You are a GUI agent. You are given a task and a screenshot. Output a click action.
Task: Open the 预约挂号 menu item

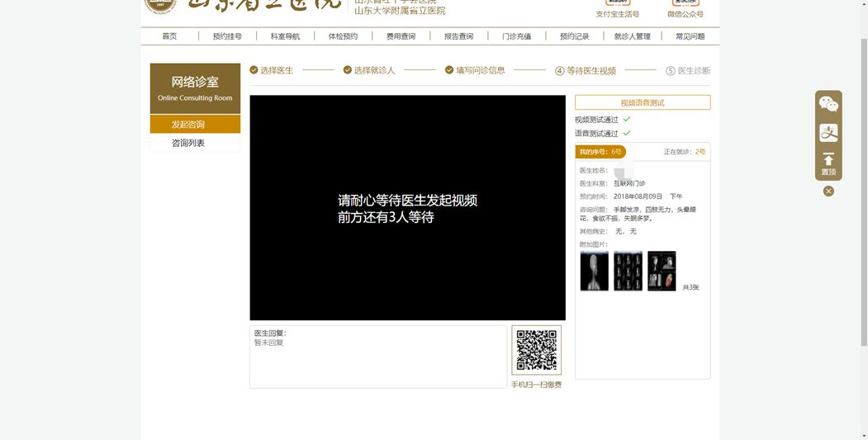(x=227, y=36)
